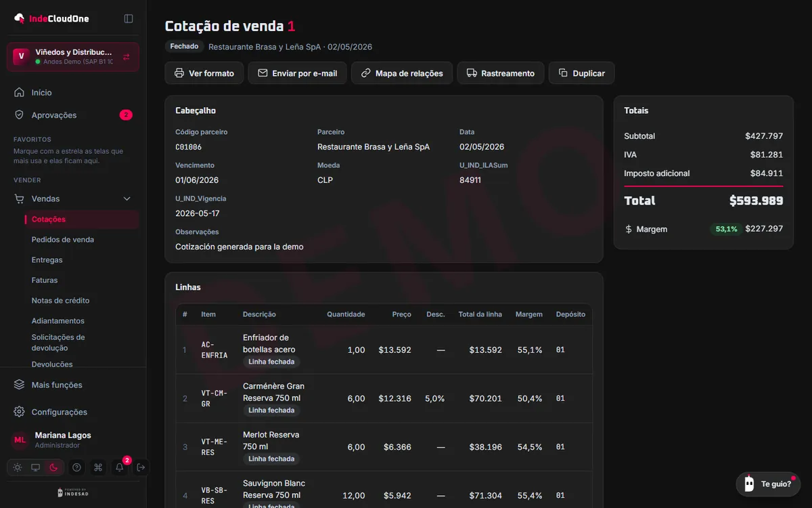Open the command palette shortcut icon
Image resolution: width=812 pixels, height=508 pixels.
pos(98,467)
